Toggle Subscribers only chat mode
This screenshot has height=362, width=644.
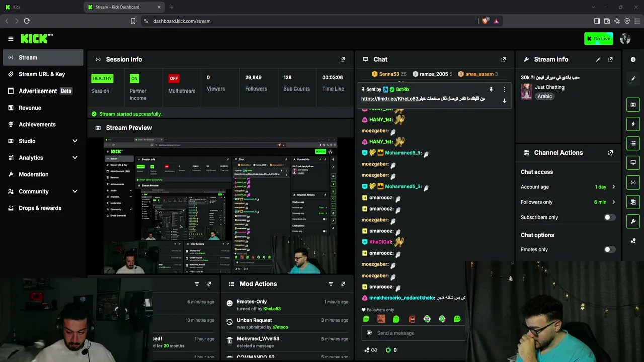(609, 217)
